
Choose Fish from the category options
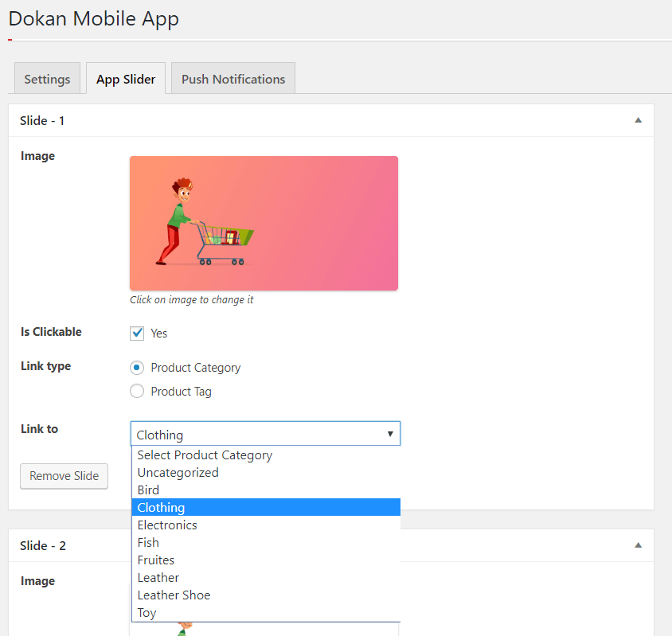(x=148, y=543)
